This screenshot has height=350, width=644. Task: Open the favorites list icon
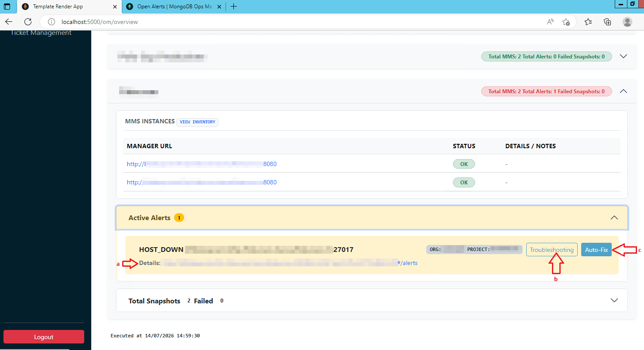(x=588, y=22)
